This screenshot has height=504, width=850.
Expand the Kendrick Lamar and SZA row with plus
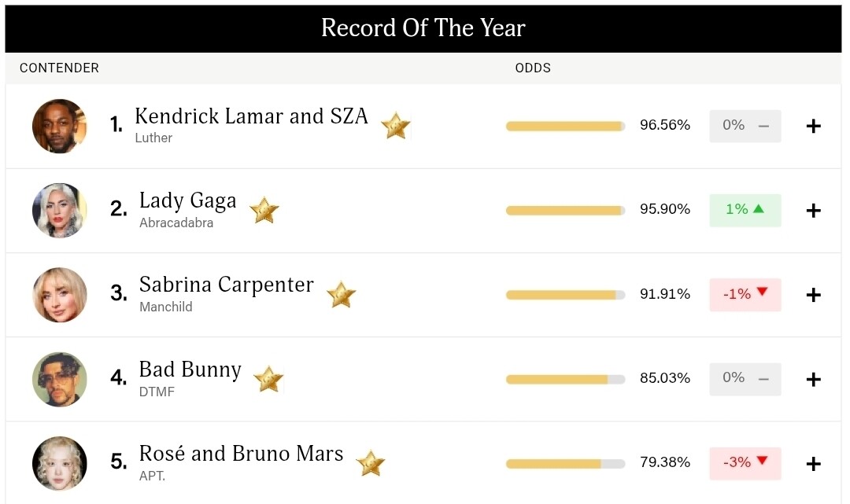pos(814,126)
